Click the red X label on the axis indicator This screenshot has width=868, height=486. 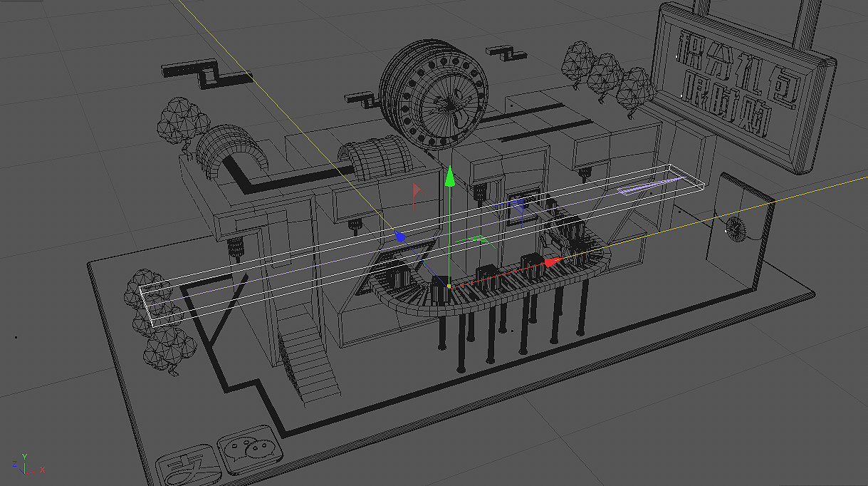tap(42, 470)
